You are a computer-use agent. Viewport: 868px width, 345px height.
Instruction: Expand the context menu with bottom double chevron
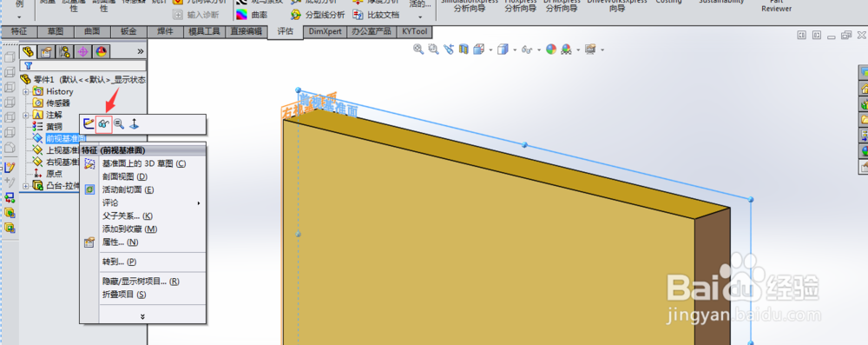tap(143, 316)
